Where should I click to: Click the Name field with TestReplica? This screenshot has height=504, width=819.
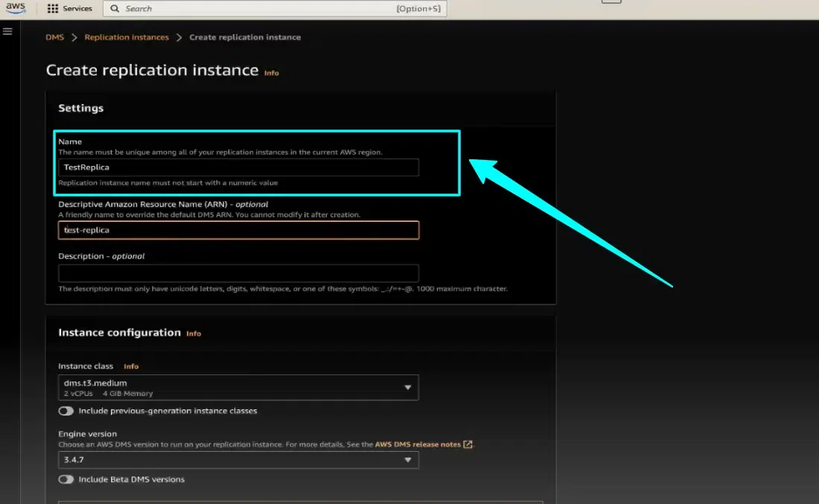click(238, 167)
